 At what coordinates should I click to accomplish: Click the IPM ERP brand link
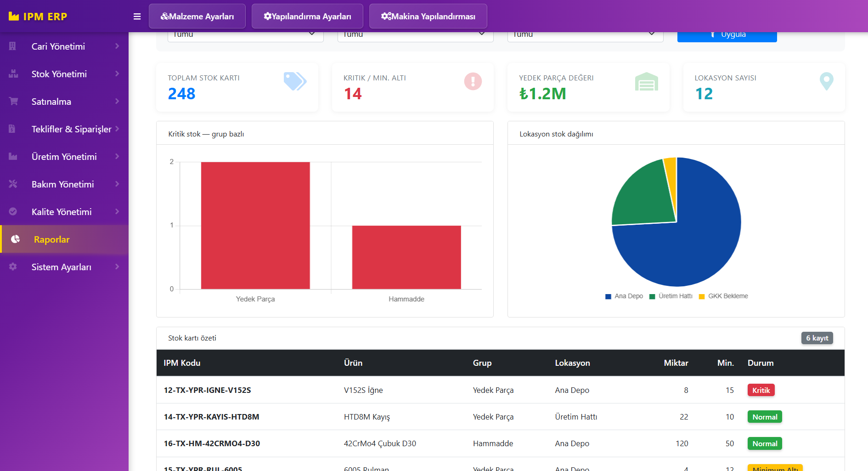tap(38, 17)
